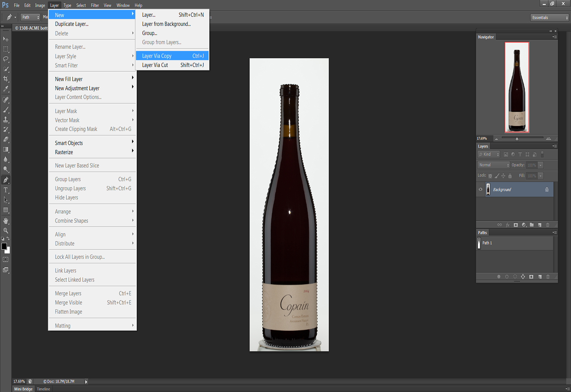The height and width of the screenshot is (392, 571).
Task: Select the Zoom tool
Action: (6, 231)
